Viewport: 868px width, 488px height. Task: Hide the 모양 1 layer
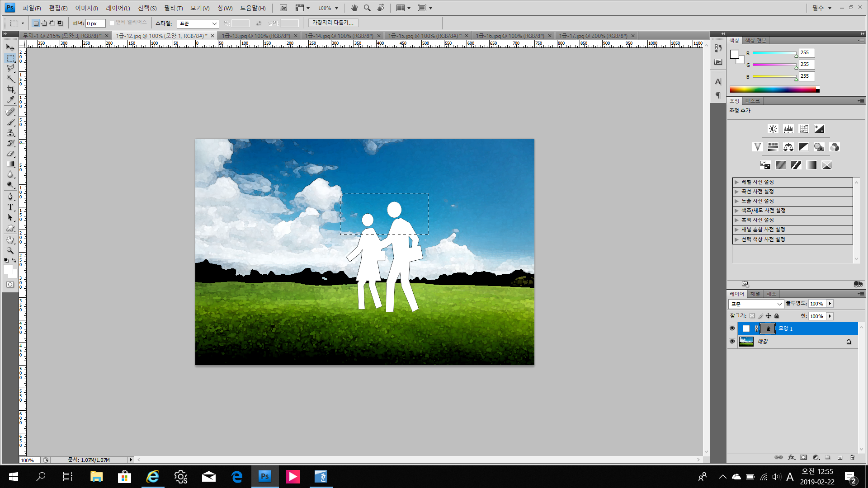[732, 328]
